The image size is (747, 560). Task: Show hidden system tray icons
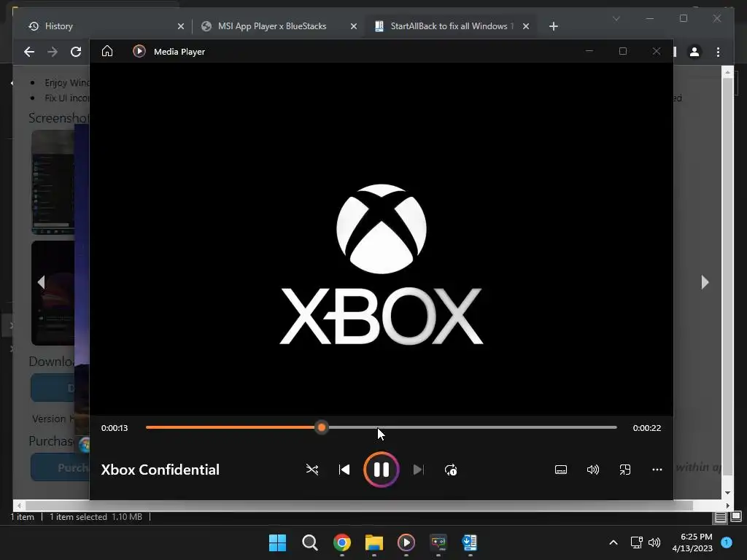pos(614,542)
